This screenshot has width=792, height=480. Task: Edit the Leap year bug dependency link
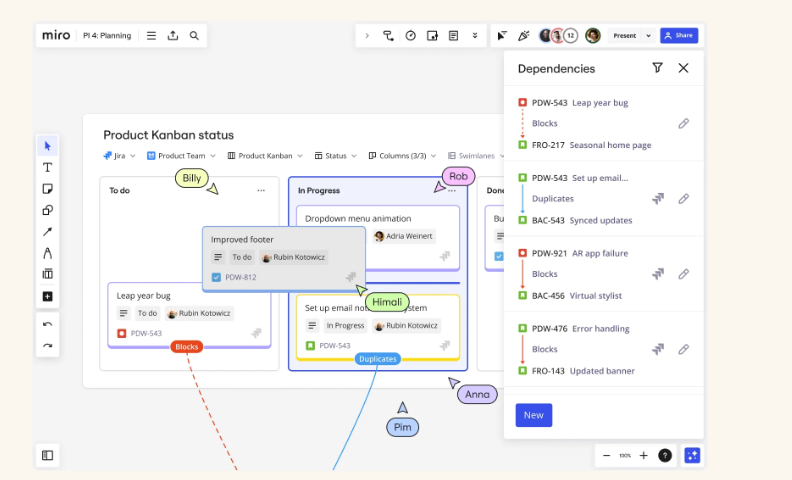pyautogui.click(x=684, y=123)
